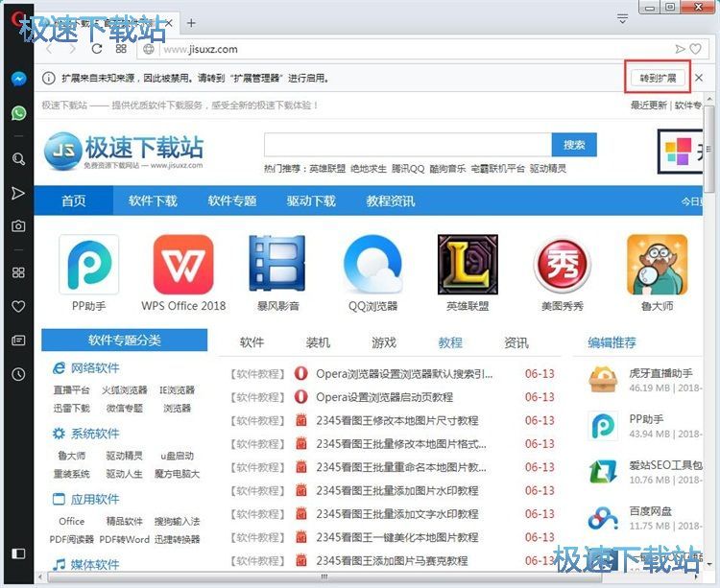Open WhatsApp in the sidebar
720x588 pixels.
click(18, 113)
